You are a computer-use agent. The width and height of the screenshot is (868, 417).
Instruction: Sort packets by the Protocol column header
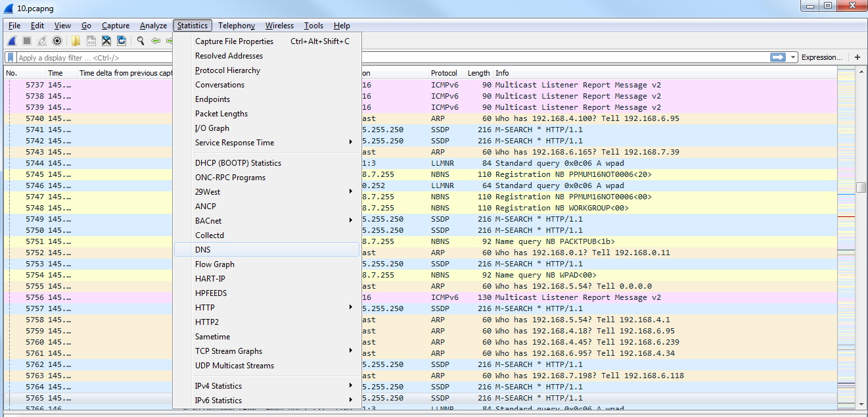tap(444, 73)
